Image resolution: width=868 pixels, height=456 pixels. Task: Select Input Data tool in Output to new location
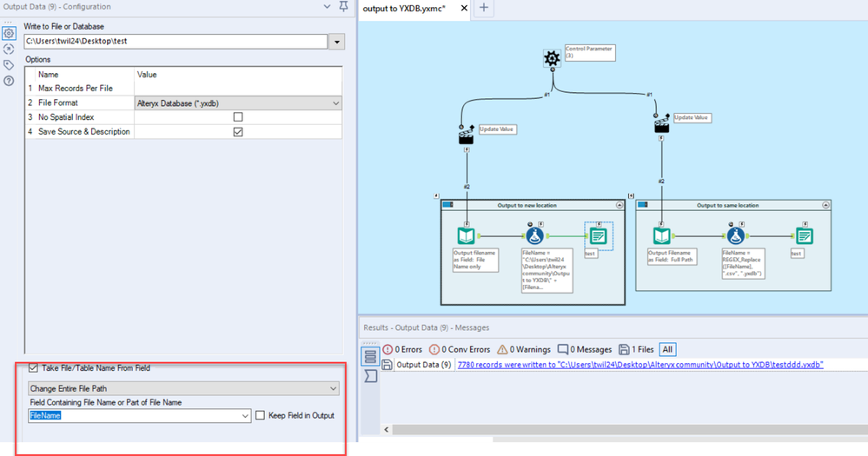tap(466, 236)
